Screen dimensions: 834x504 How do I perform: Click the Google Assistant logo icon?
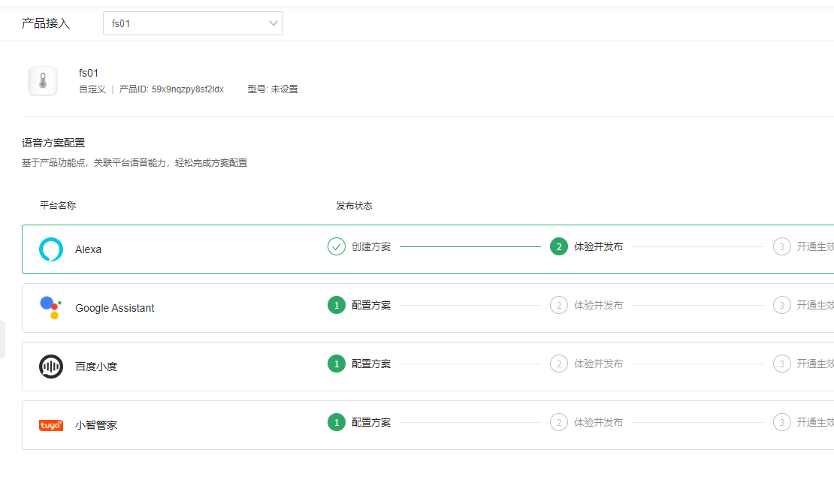50,308
